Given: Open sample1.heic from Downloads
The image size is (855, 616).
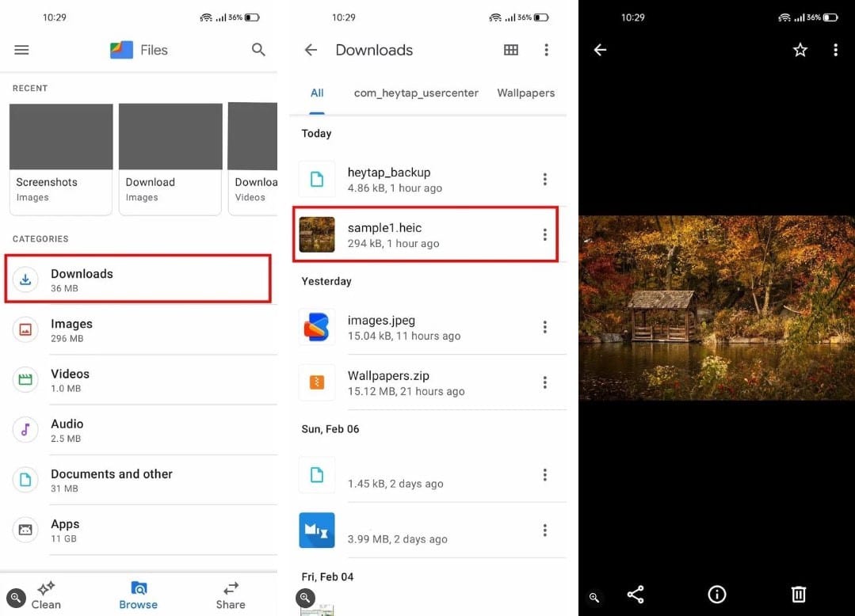Looking at the screenshot, I should [412, 234].
